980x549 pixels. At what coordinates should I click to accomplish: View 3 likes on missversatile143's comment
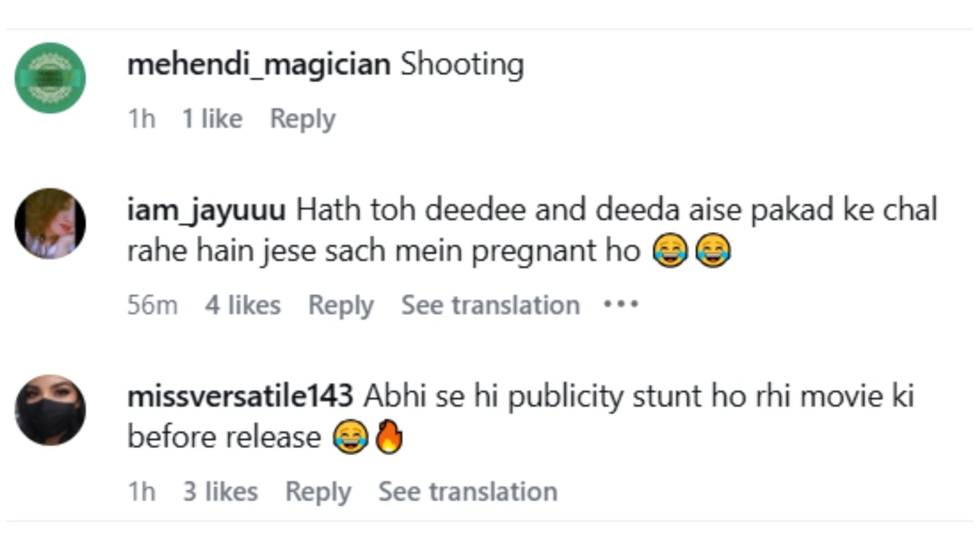point(221,491)
